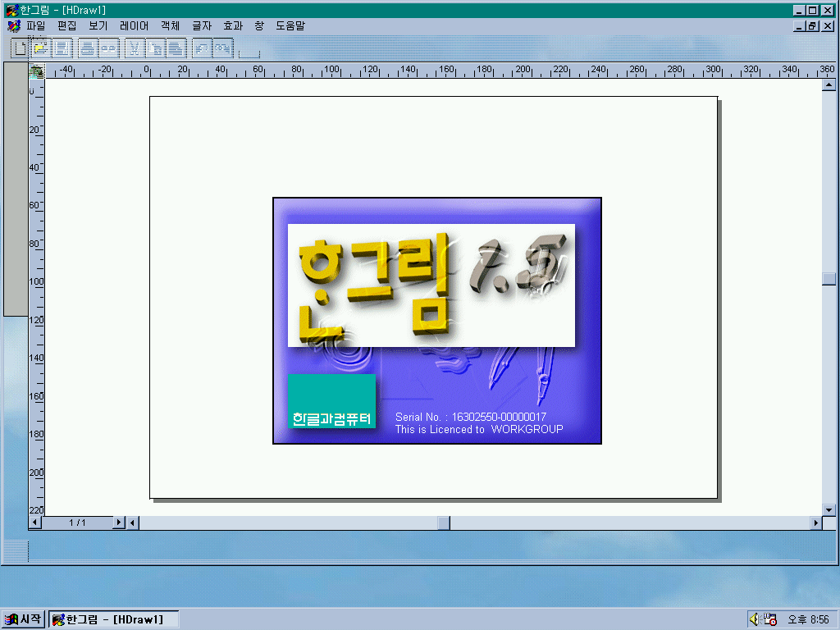This screenshot has width=840, height=630.
Task: Open the 편집 menu
Action: (67, 25)
